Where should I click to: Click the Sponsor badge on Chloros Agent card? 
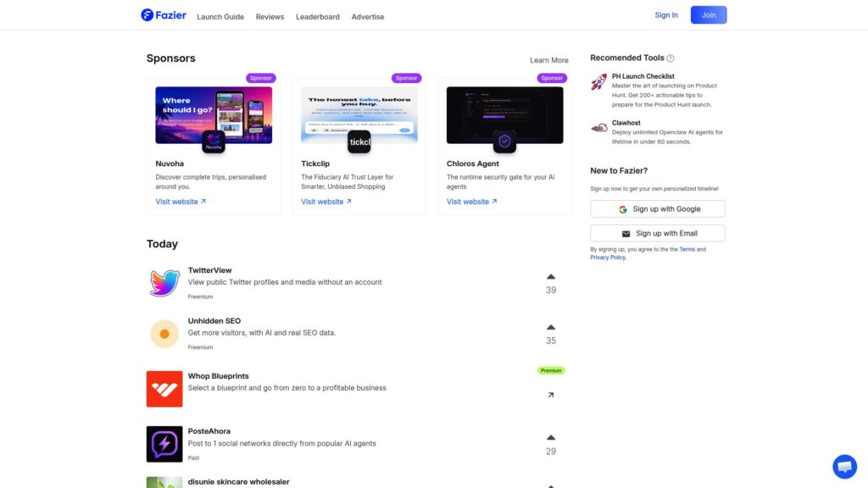[x=552, y=78]
